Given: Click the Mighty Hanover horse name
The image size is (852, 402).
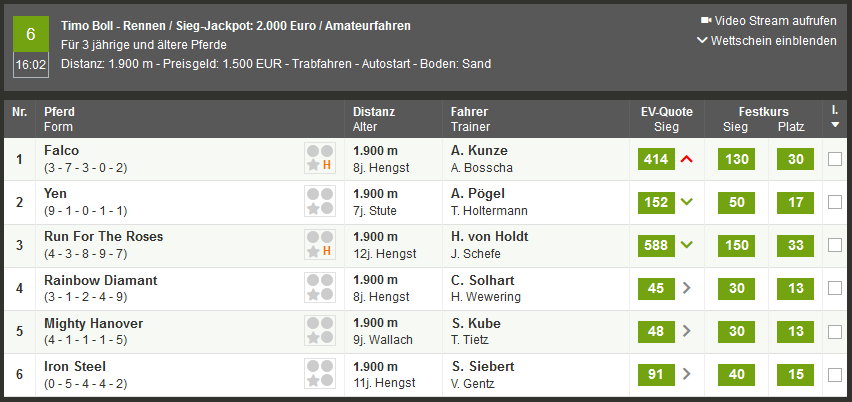Looking at the screenshot, I should coord(93,324).
